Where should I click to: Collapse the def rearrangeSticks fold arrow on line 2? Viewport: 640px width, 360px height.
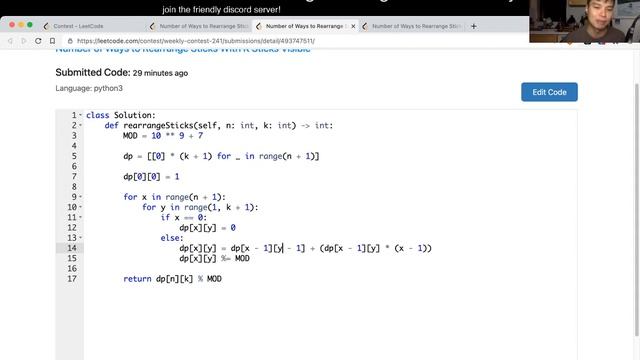[80, 125]
